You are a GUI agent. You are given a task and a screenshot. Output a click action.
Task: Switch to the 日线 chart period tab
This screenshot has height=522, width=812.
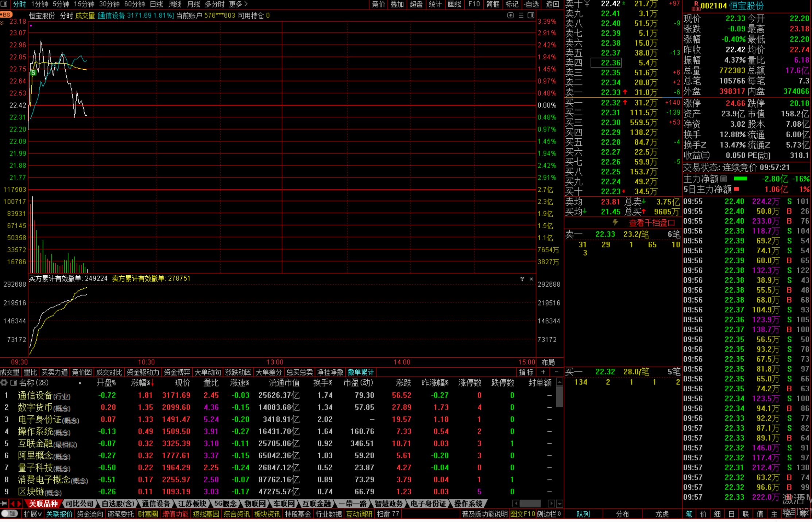156,4
